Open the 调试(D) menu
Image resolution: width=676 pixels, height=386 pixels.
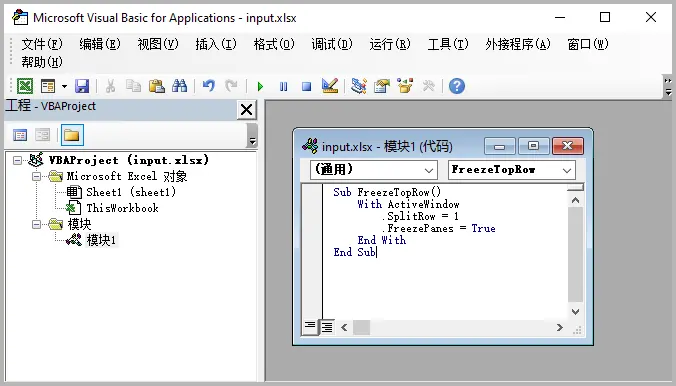pos(332,44)
